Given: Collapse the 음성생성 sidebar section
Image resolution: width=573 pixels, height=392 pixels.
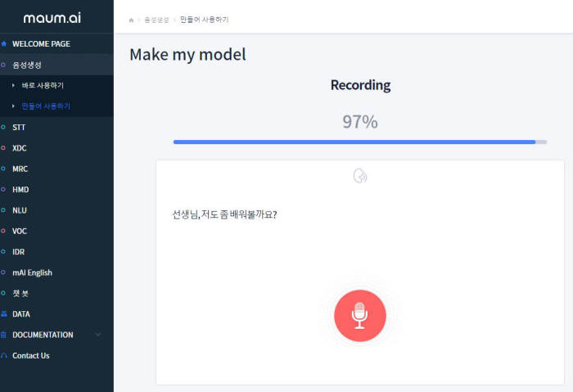Looking at the screenshot, I should [x=56, y=65].
